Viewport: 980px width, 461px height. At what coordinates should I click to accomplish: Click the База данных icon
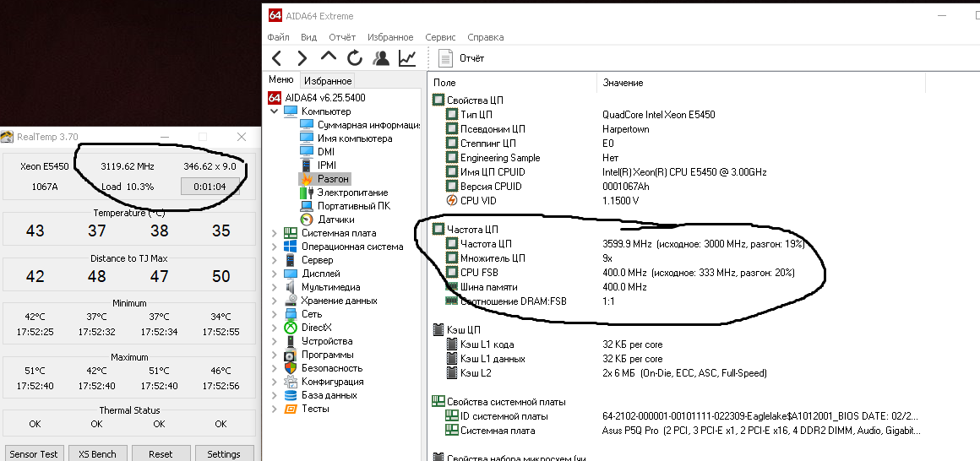291,395
